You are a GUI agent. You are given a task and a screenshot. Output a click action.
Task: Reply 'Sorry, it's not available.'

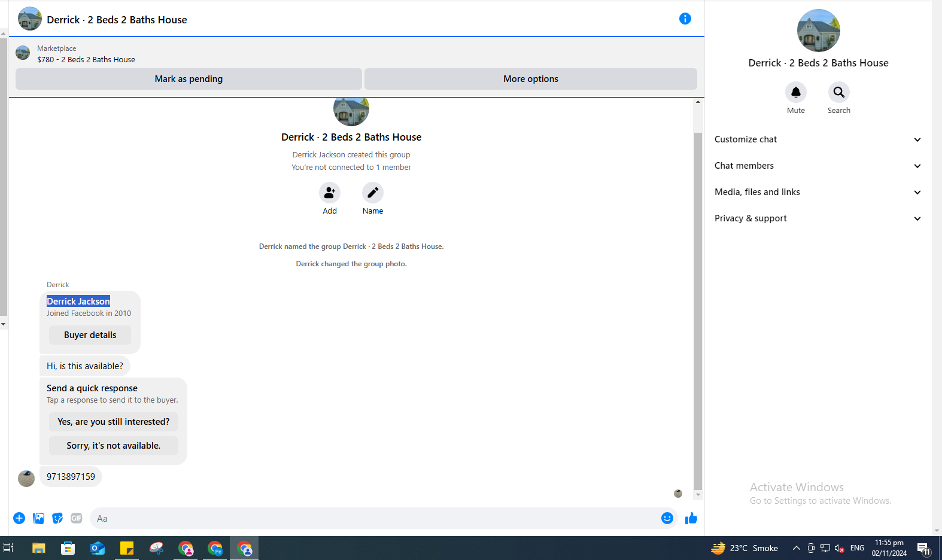pyautogui.click(x=114, y=446)
